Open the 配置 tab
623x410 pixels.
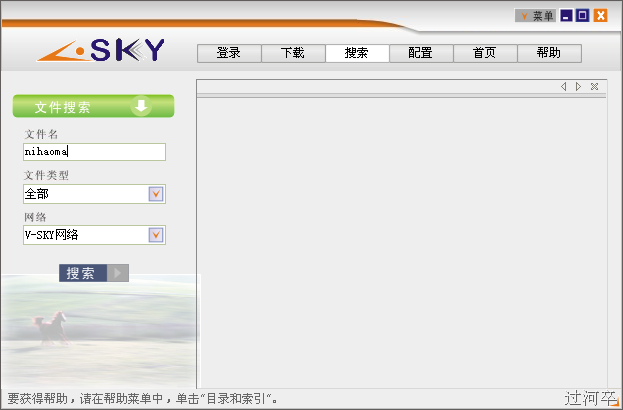pos(421,53)
